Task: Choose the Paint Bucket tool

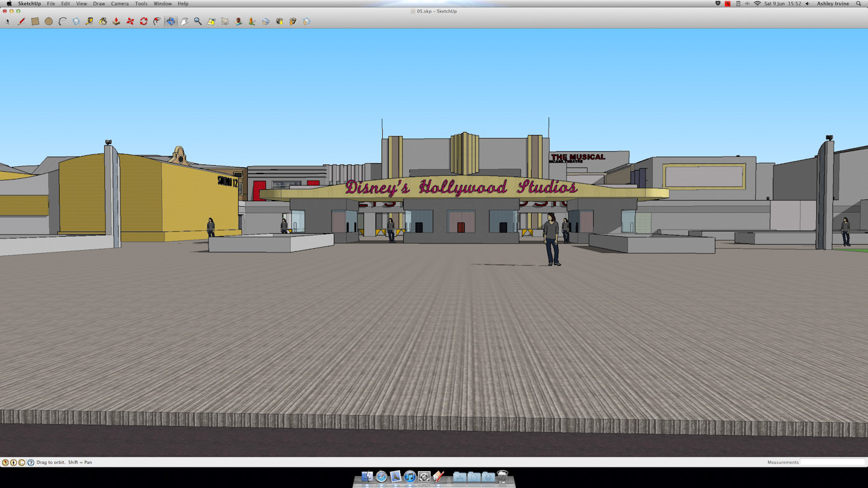Action: tap(103, 21)
